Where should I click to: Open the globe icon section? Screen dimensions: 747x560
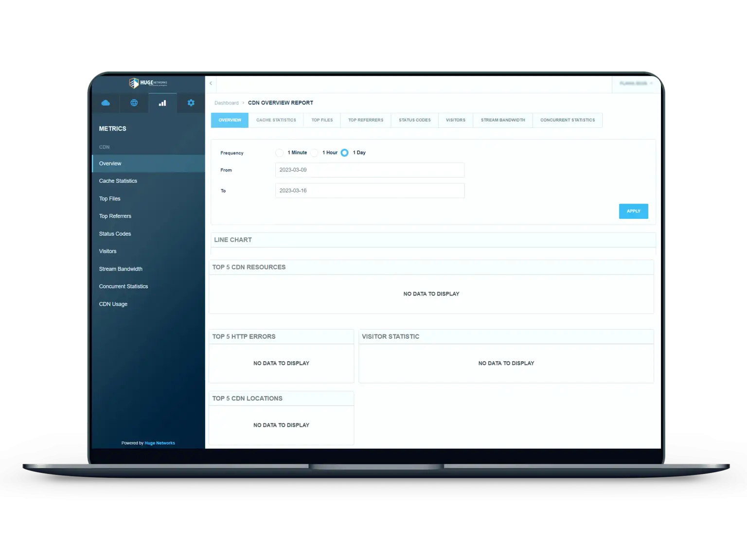click(x=134, y=103)
